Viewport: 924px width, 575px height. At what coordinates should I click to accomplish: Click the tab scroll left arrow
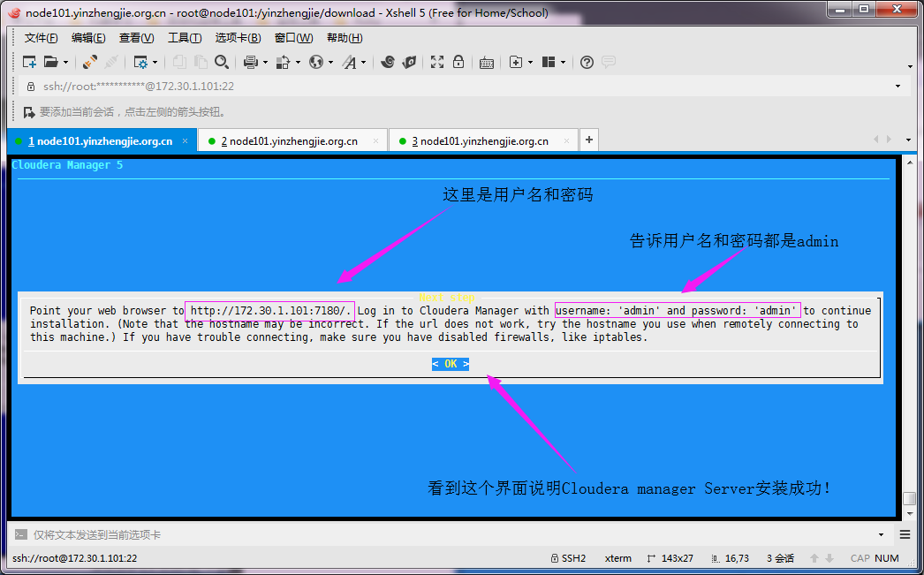tap(875, 140)
